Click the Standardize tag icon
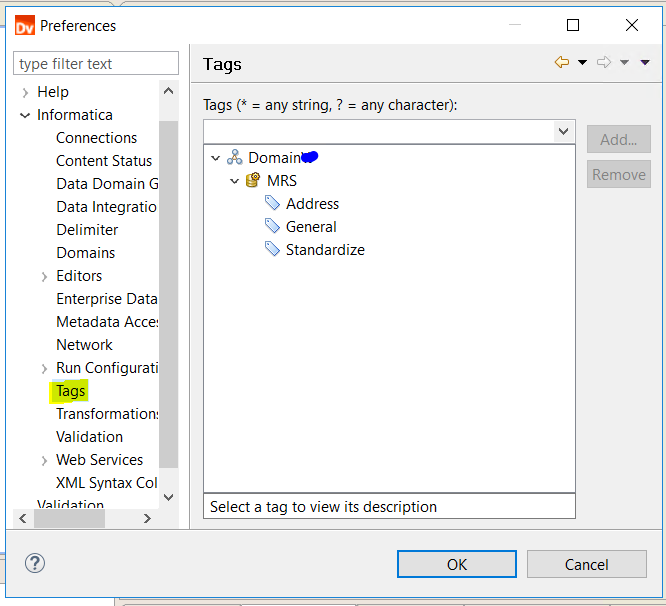Image resolution: width=666 pixels, height=606 pixels. click(272, 249)
